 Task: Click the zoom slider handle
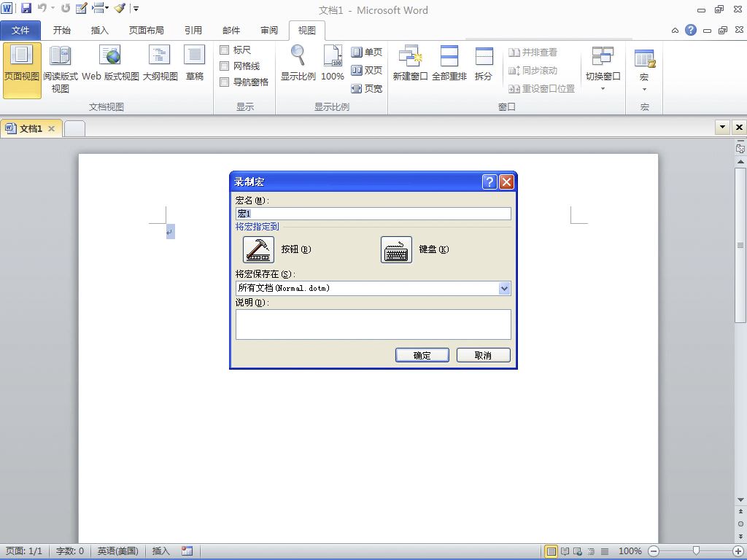(696, 551)
